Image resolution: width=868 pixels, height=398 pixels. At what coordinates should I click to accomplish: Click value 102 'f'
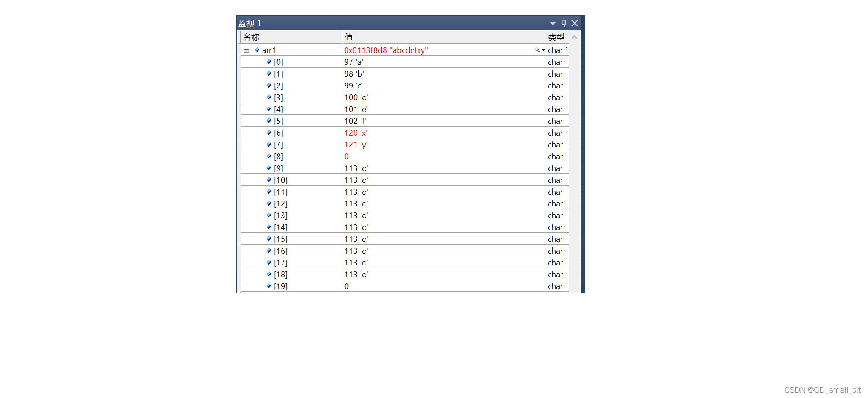pyautogui.click(x=356, y=121)
